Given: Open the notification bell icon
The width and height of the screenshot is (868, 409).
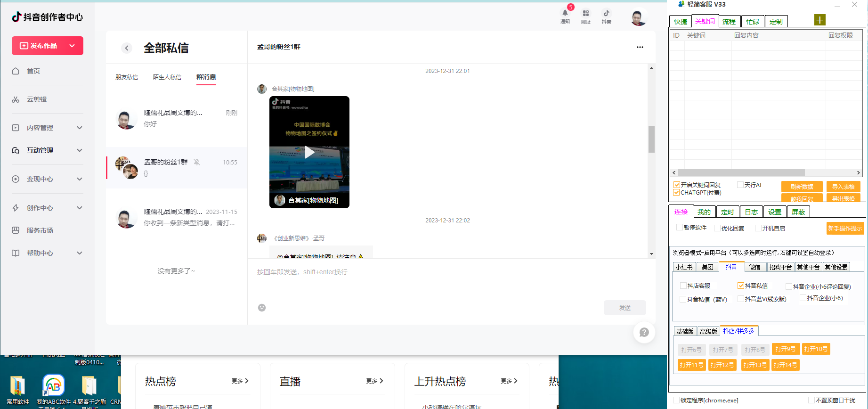Looking at the screenshot, I should click(x=565, y=13).
